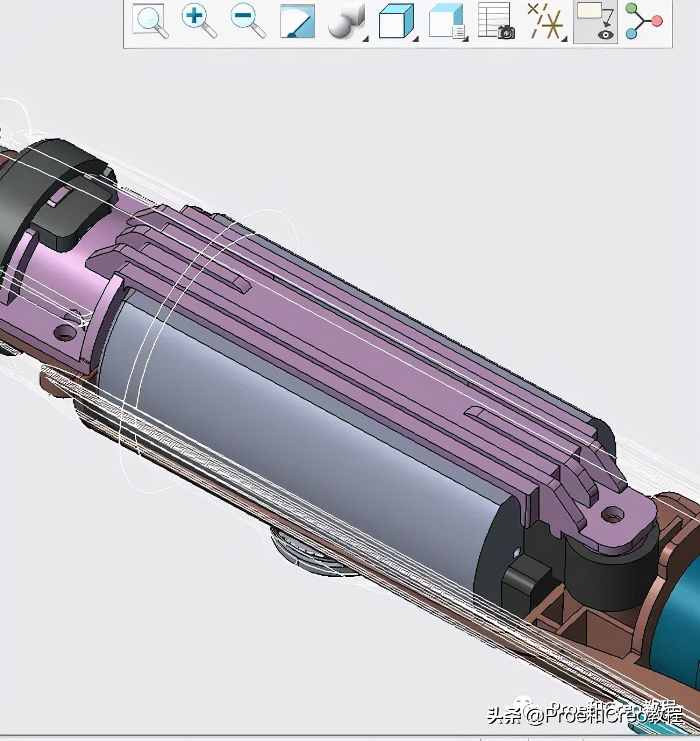Click the Zoom Out magnifier icon

coord(248,21)
